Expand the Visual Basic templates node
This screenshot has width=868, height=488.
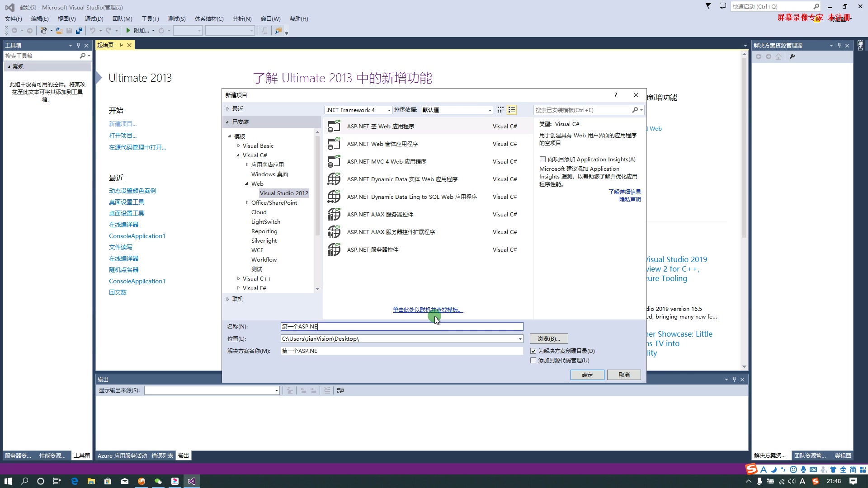point(238,146)
